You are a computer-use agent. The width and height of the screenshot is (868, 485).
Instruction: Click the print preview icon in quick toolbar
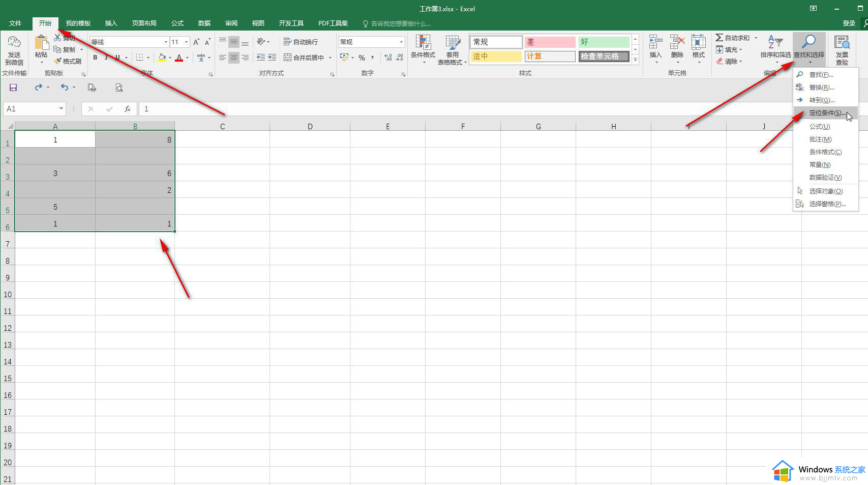tap(119, 88)
